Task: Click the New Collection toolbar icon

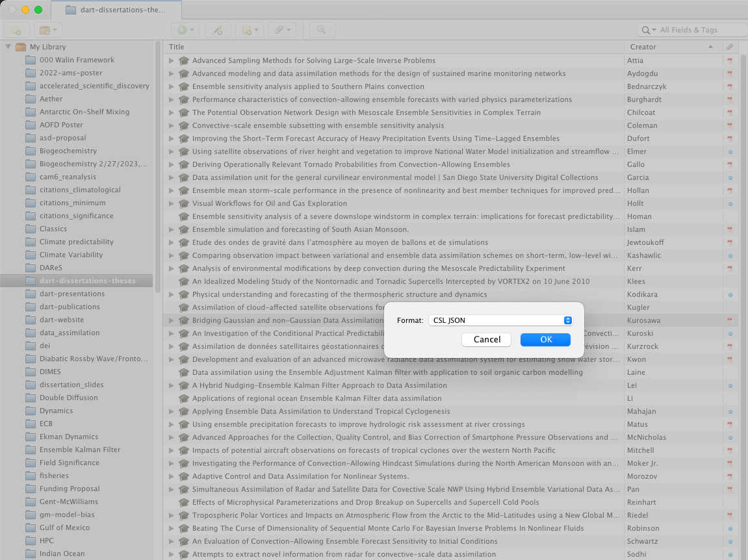Action: coord(16,30)
